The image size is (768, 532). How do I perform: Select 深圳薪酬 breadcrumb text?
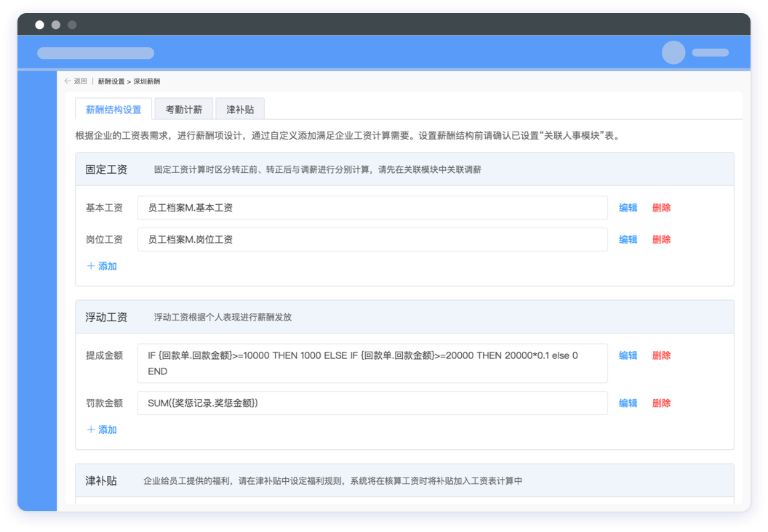pyautogui.click(x=147, y=81)
